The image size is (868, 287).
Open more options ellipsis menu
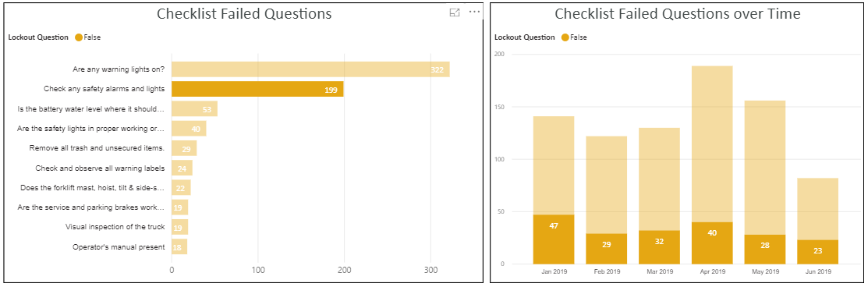click(474, 12)
